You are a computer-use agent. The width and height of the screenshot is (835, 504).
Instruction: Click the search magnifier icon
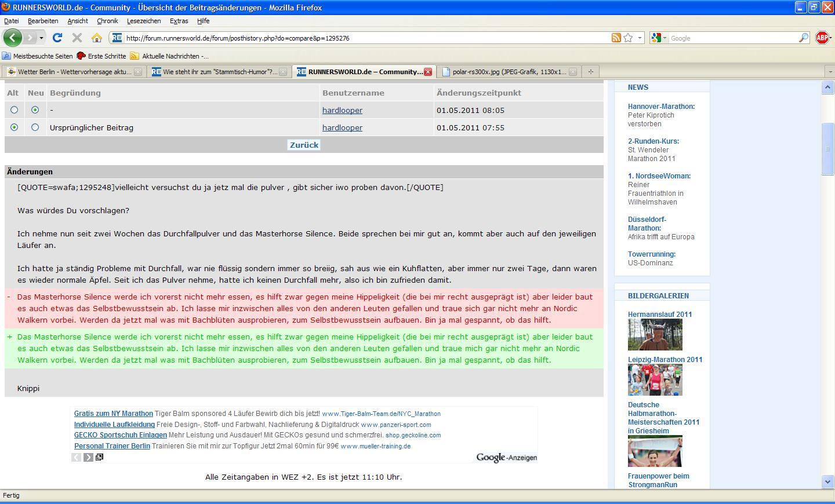[x=803, y=38]
